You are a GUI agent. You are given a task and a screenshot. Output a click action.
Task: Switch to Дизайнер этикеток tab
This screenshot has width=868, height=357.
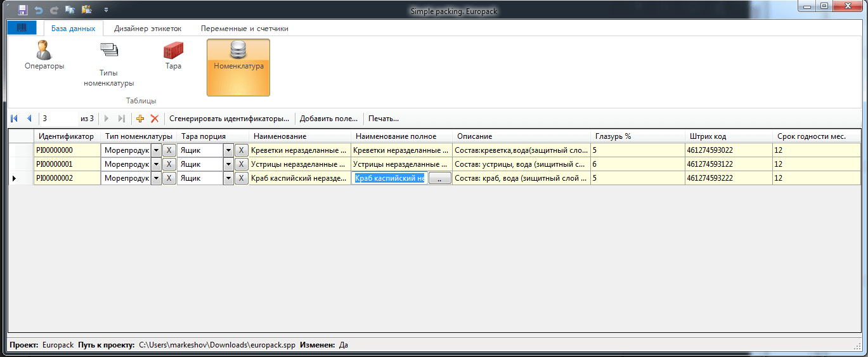click(x=148, y=29)
